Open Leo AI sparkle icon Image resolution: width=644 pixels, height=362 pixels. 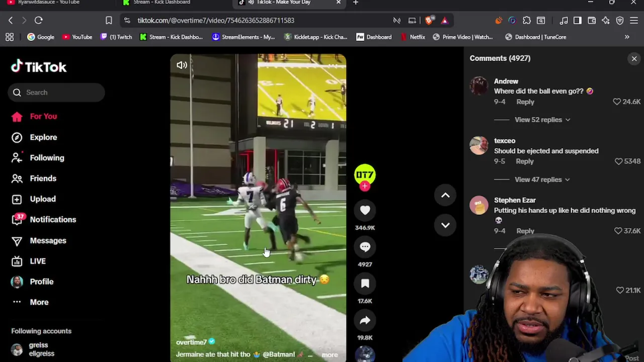[606, 20]
